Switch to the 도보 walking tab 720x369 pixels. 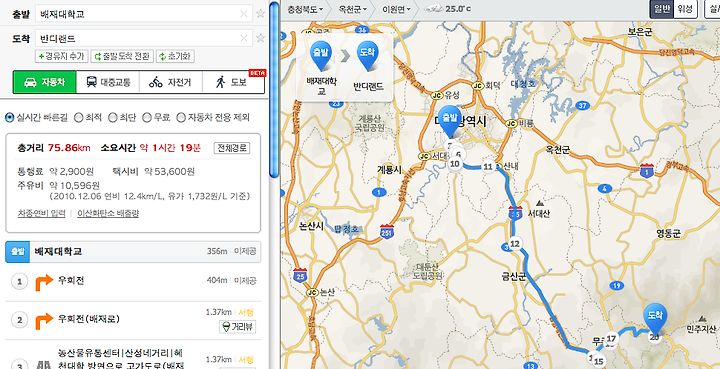coord(233,82)
